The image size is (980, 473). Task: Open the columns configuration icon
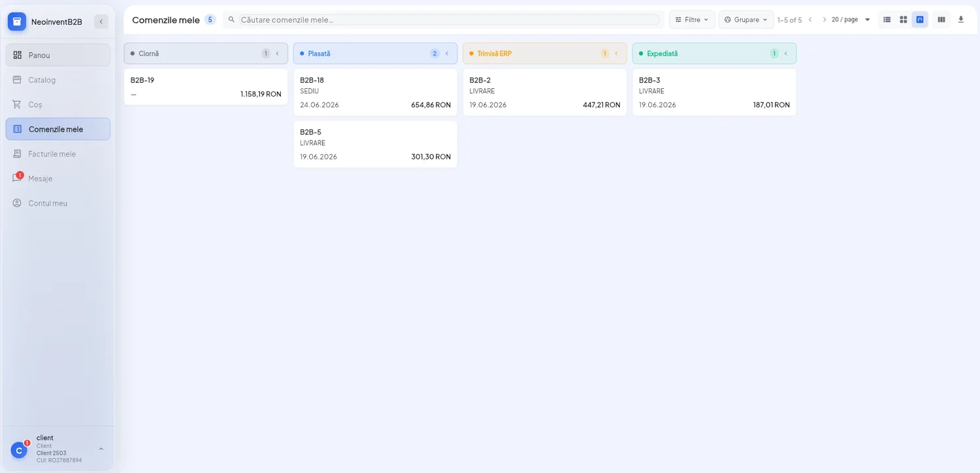[x=941, y=20]
